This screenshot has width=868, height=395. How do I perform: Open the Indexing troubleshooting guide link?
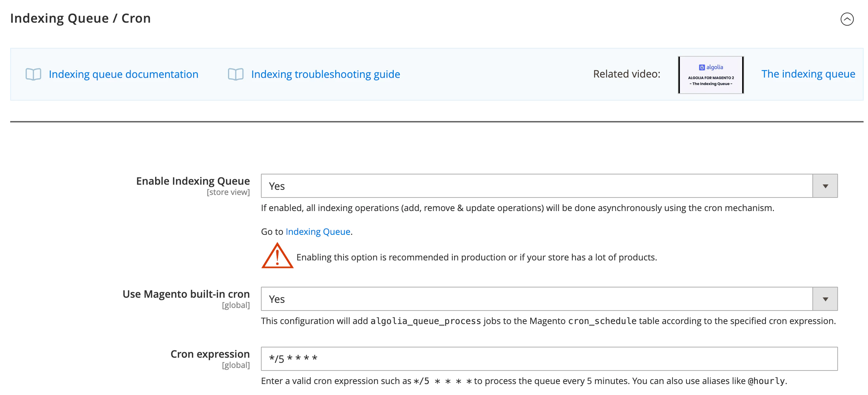click(x=325, y=74)
